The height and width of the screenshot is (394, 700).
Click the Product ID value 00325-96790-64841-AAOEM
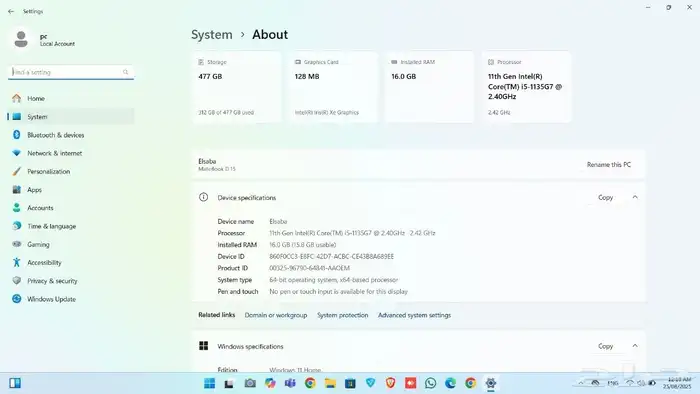[x=309, y=268]
